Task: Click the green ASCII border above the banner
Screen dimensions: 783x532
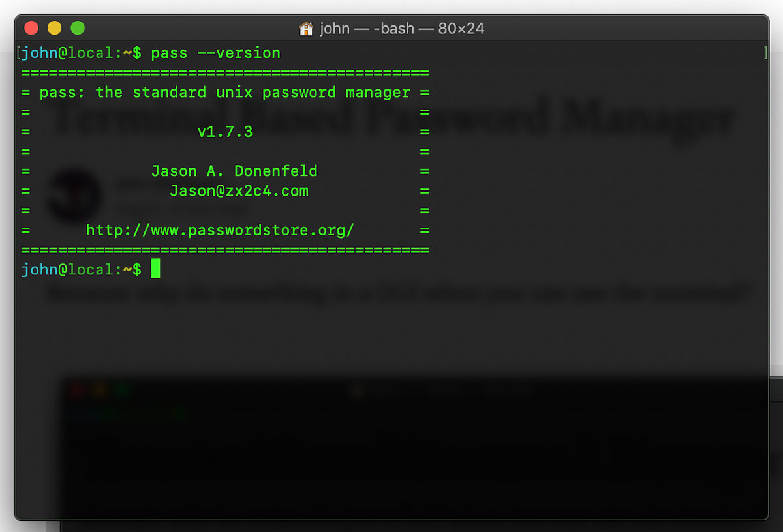Action: [x=225, y=72]
